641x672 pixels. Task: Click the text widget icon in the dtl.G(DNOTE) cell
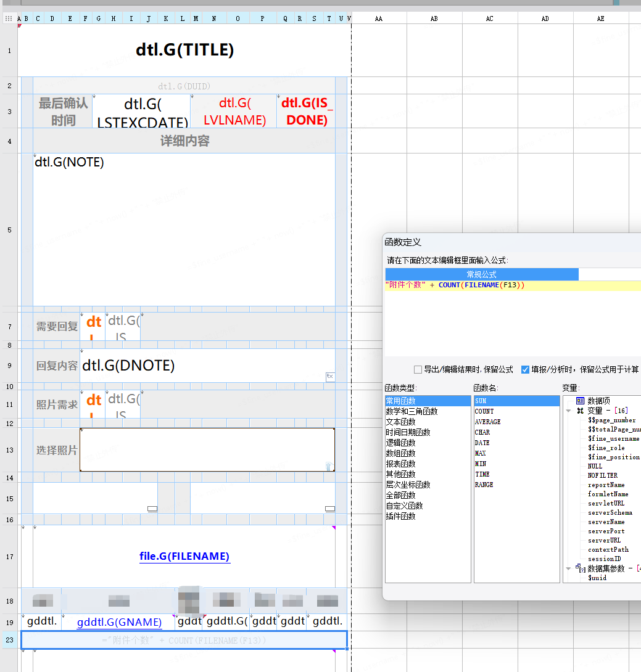[330, 376]
